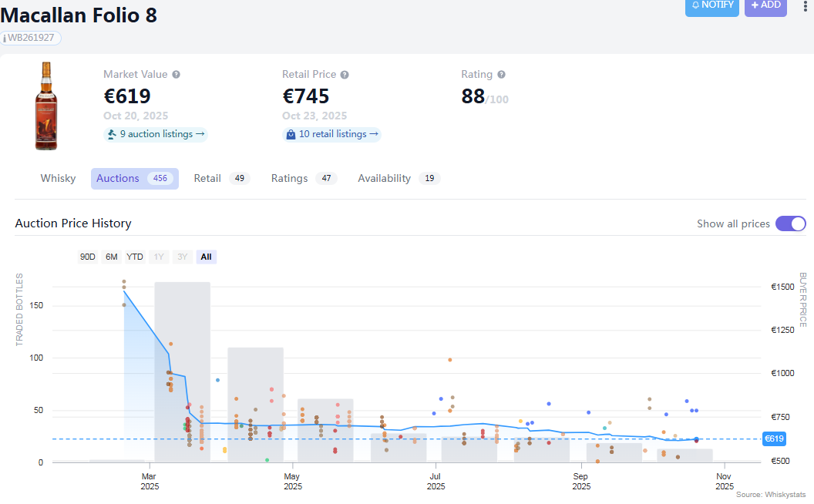
Task: Click the Rating help icon
Action: click(502, 75)
